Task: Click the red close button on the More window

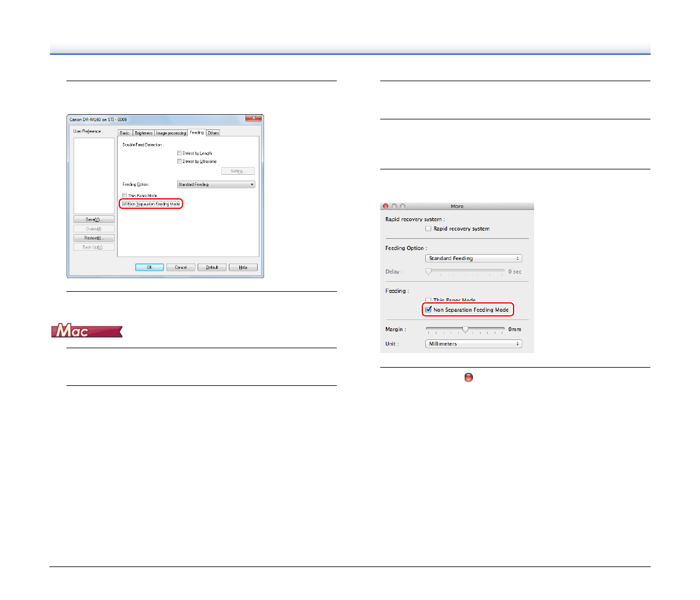Action: [386, 206]
